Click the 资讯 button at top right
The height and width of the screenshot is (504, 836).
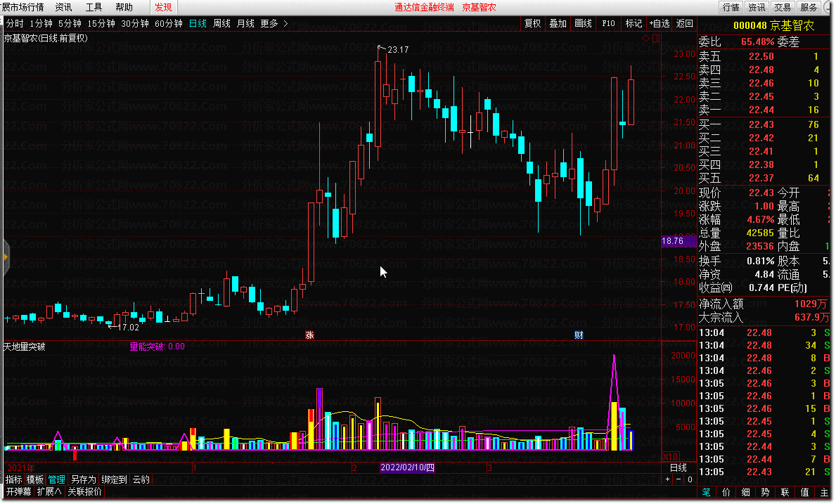click(x=757, y=8)
